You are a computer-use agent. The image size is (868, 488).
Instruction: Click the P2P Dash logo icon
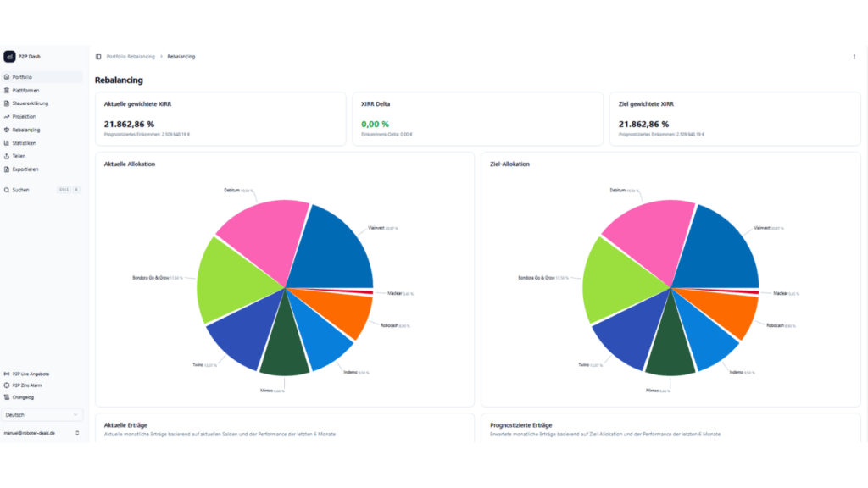[x=9, y=57]
